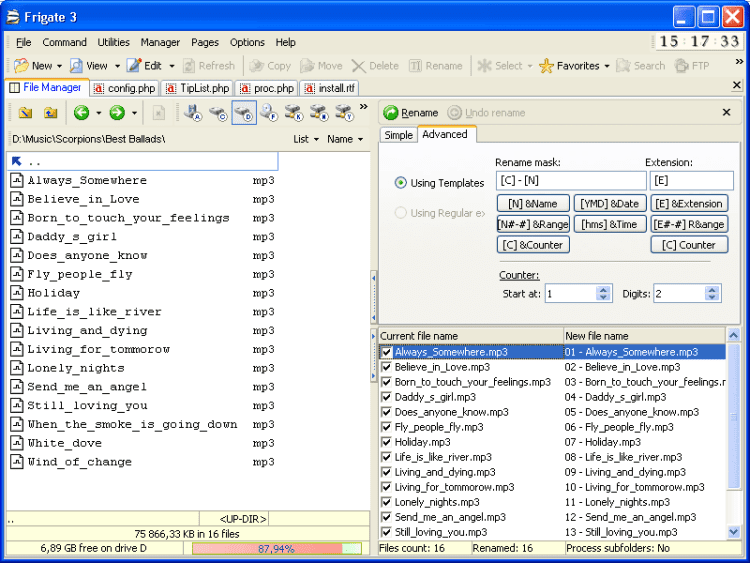Click the [YMD] &Date template button

[610, 204]
